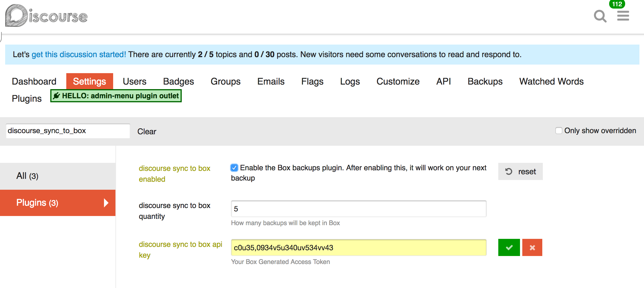Open the Badges tab
644x288 pixels.
point(179,81)
